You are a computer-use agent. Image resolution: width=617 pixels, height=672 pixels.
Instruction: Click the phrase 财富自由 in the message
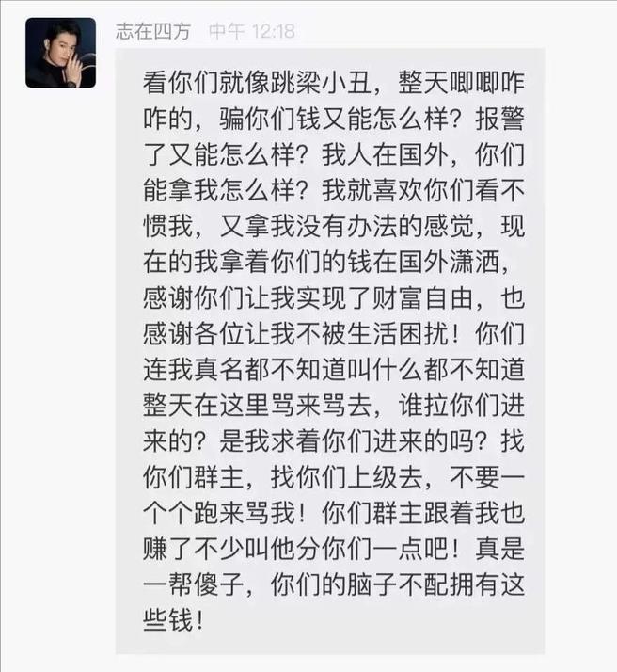(x=423, y=297)
